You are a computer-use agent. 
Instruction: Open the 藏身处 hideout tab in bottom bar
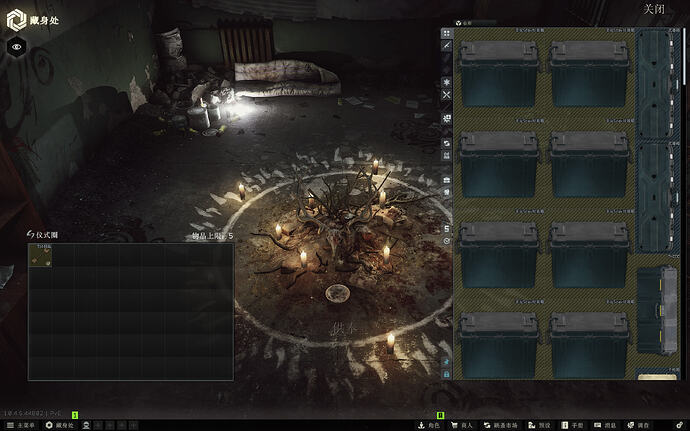[59, 425]
